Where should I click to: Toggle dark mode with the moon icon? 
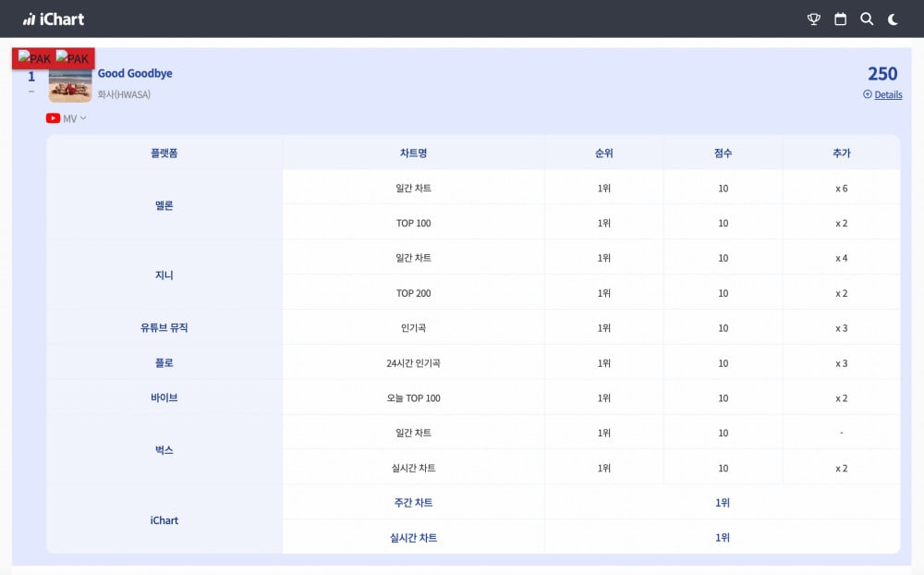[x=893, y=19]
